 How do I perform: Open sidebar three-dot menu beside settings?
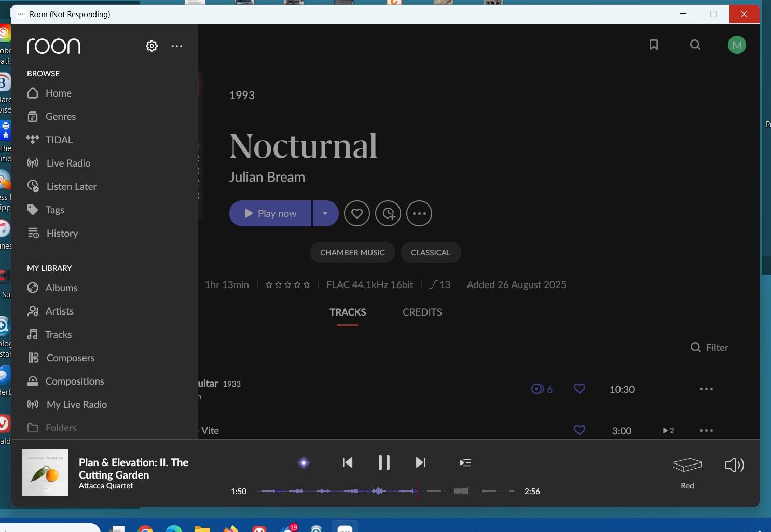[177, 46]
